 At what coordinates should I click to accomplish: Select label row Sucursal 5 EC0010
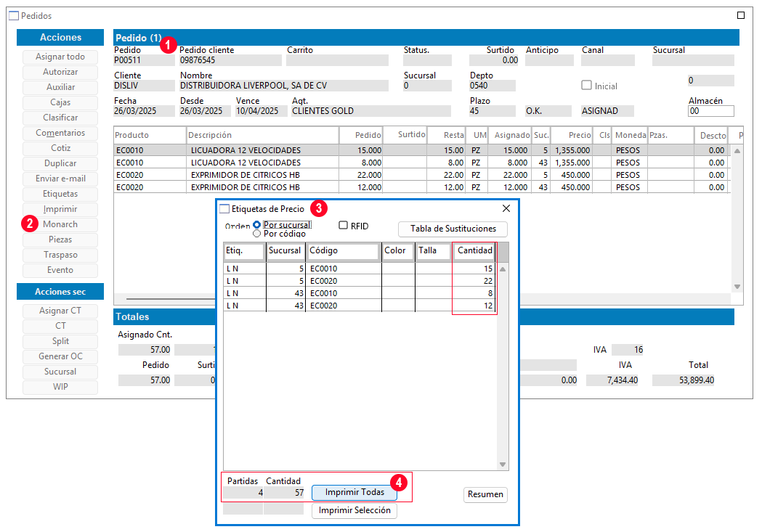point(360,269)
